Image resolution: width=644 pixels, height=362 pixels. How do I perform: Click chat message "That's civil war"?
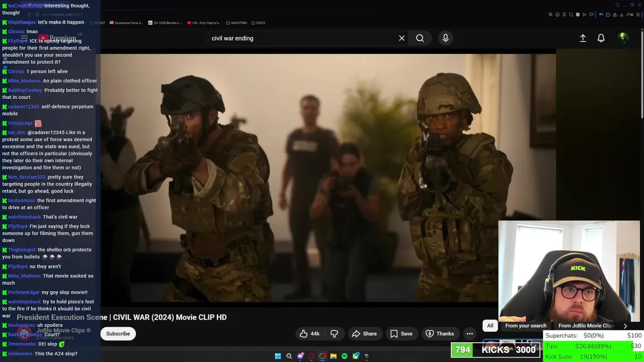[x=60, y=217]
